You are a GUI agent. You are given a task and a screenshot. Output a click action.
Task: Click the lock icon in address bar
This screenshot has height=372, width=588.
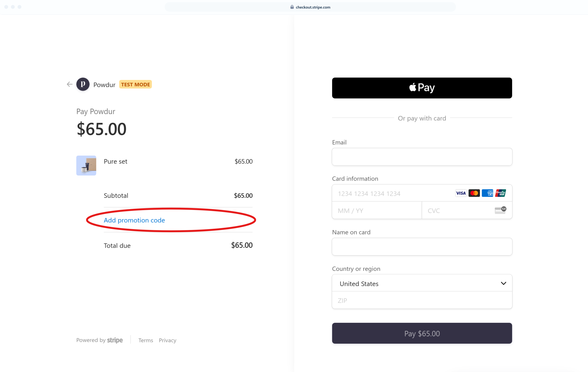tap(292, 7)
